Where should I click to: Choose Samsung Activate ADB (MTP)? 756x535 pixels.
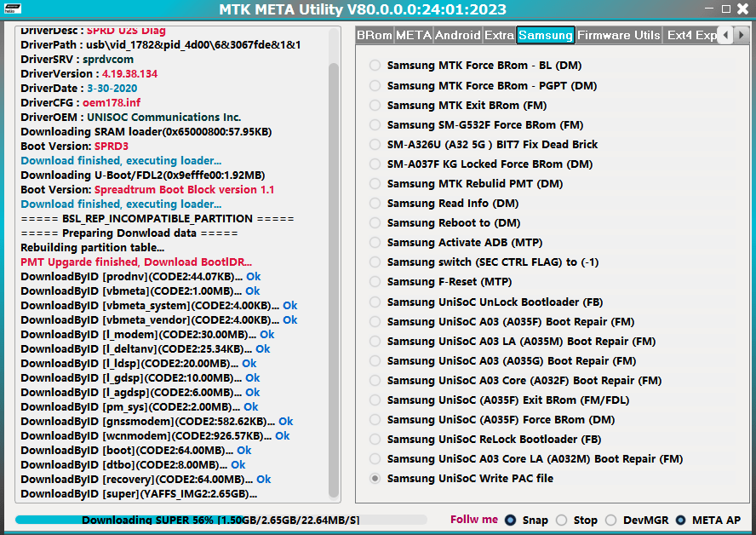click(375, 242)
